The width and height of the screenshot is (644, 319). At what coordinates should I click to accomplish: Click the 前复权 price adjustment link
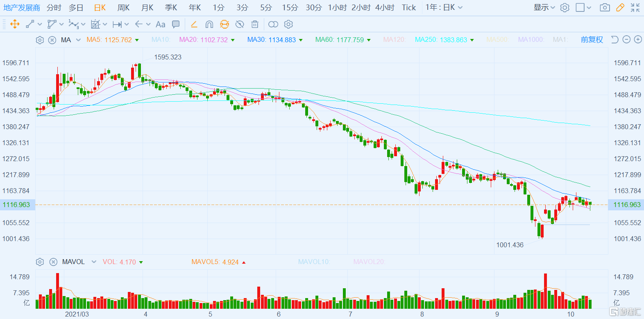(592, 39)
